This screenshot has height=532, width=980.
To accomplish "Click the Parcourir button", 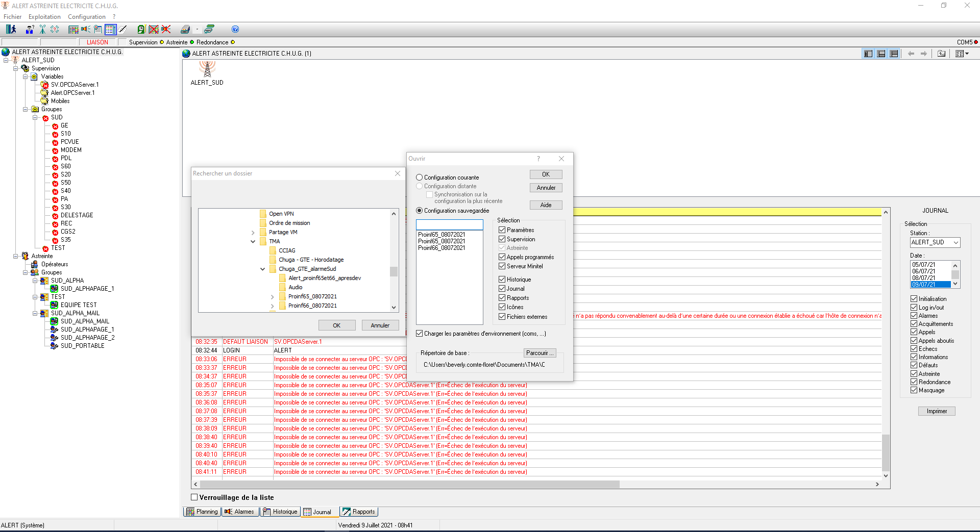I will click(x=540, y=353).
